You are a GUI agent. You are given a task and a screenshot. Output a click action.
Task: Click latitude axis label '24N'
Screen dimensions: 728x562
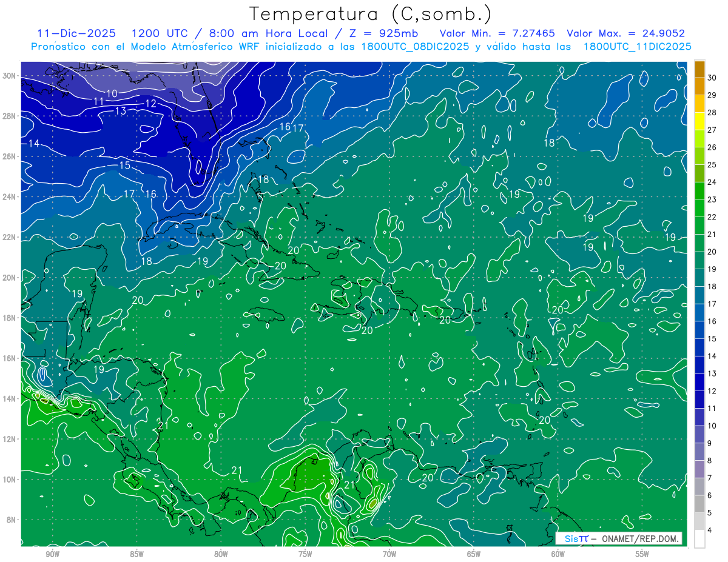(x=10, y=197)
